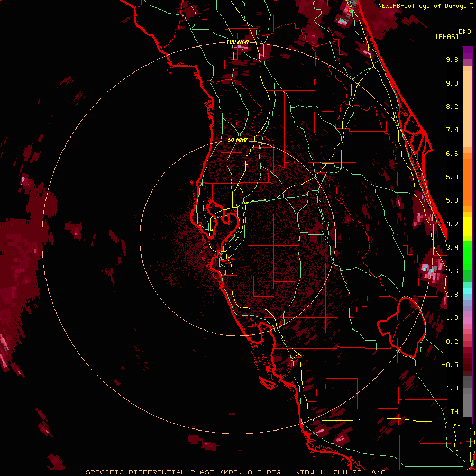Select the 50 NMI range ring label

[237, 140]
